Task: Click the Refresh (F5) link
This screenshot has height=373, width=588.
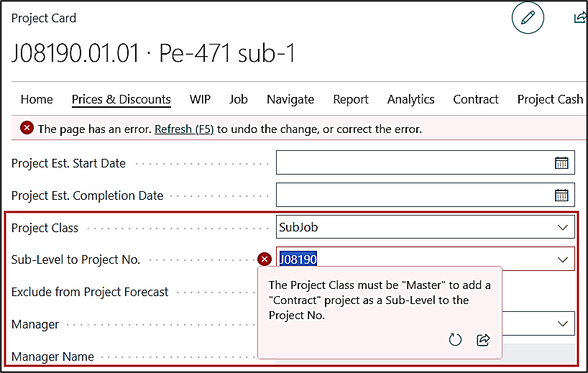Action: click(184, 129)
